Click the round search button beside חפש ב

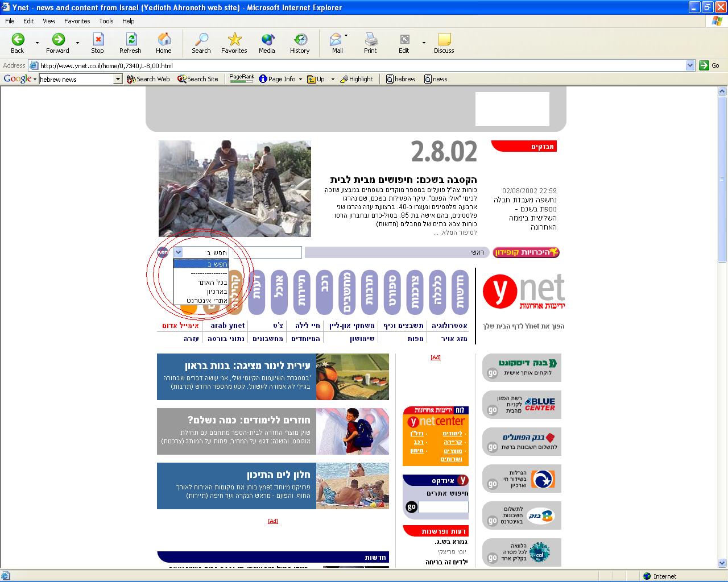click(x=163, y=252)
